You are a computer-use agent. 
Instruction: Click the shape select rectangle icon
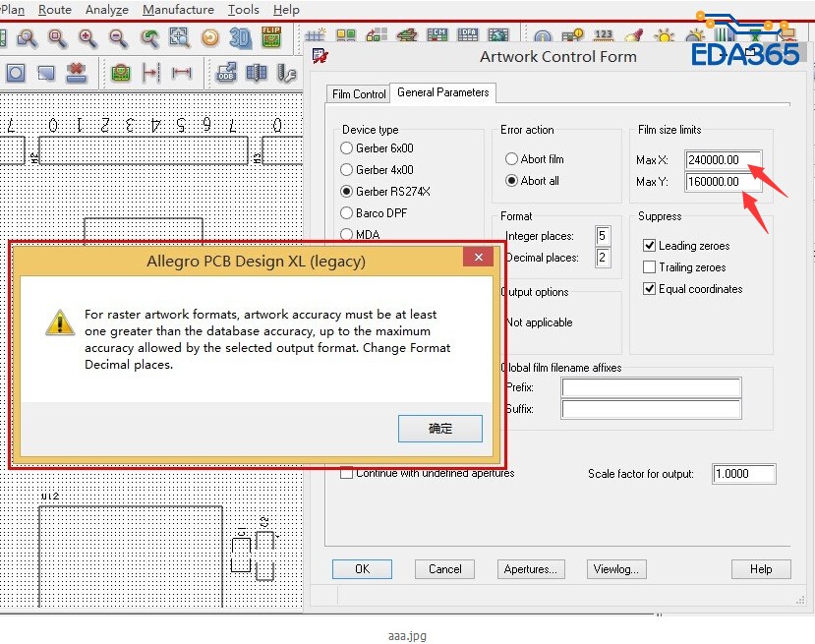point(46,74)
